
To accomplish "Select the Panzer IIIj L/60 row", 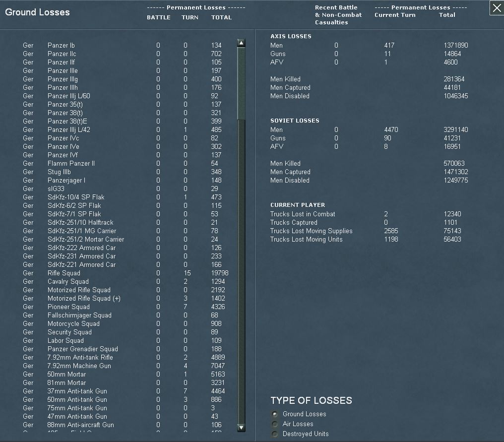I will [x=126, y=96].
